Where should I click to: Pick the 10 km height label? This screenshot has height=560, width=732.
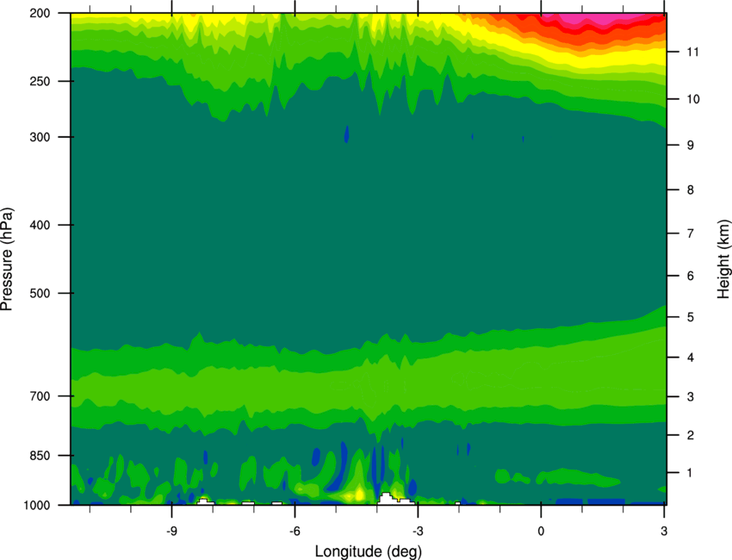(x=692, y=99)
